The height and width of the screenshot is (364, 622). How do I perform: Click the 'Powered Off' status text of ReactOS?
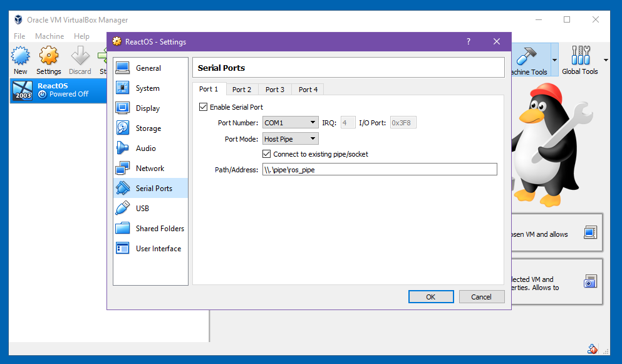click(69, 94)
